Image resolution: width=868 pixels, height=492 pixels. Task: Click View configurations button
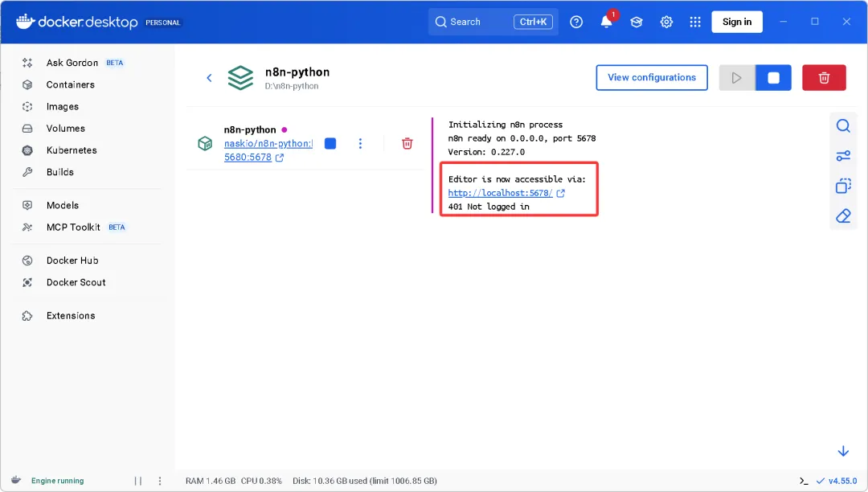(652, 77)
